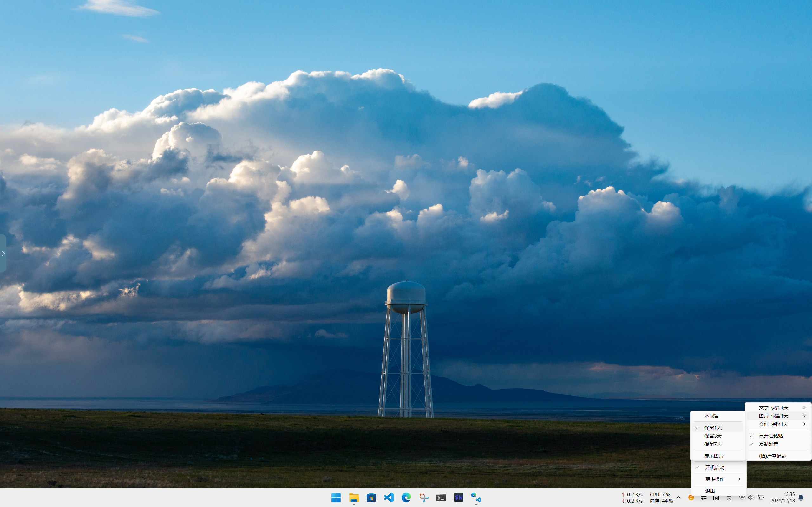
Task: Open the notification bell
Action: (801, 497)
